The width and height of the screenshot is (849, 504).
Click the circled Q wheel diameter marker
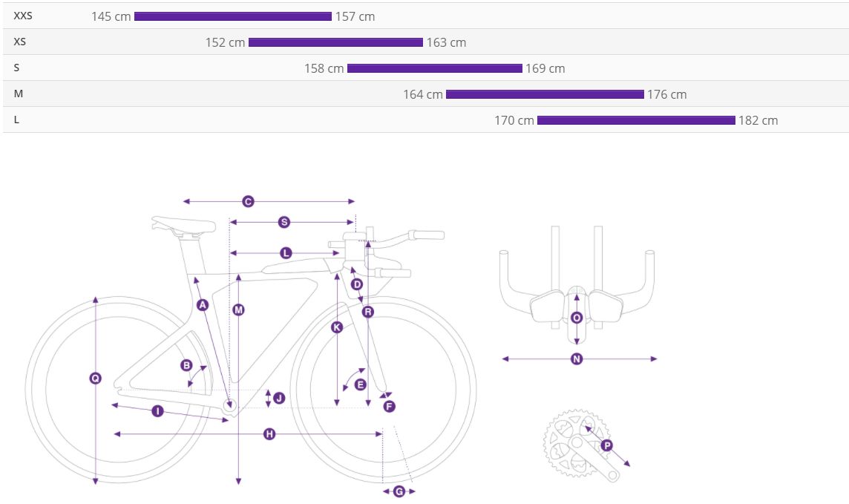[95, 379]
